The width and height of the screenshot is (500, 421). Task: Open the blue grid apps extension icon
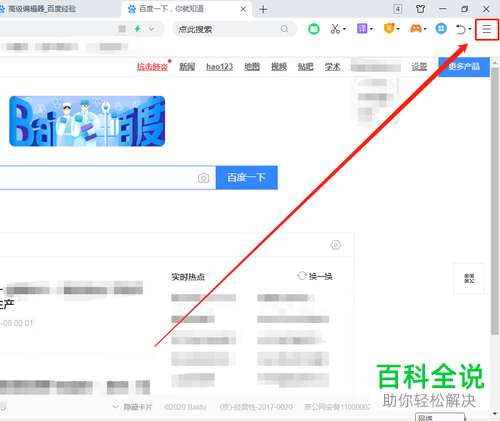(441, 29)
